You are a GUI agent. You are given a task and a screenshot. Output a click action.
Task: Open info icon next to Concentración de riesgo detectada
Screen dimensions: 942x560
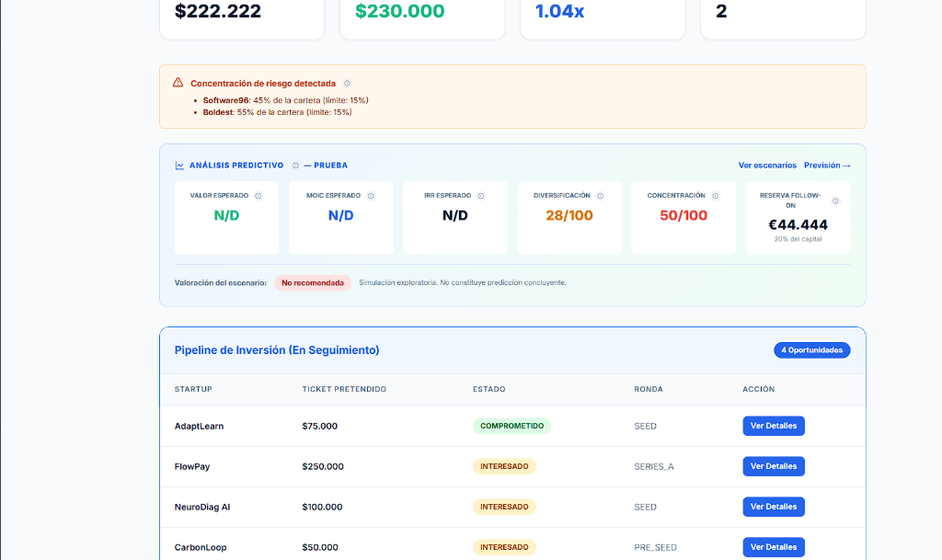347,84
